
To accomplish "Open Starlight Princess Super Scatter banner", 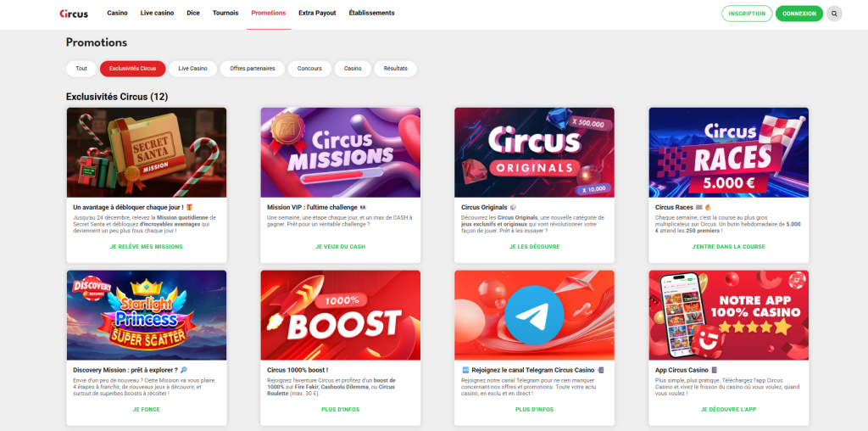I will point(147,316).
